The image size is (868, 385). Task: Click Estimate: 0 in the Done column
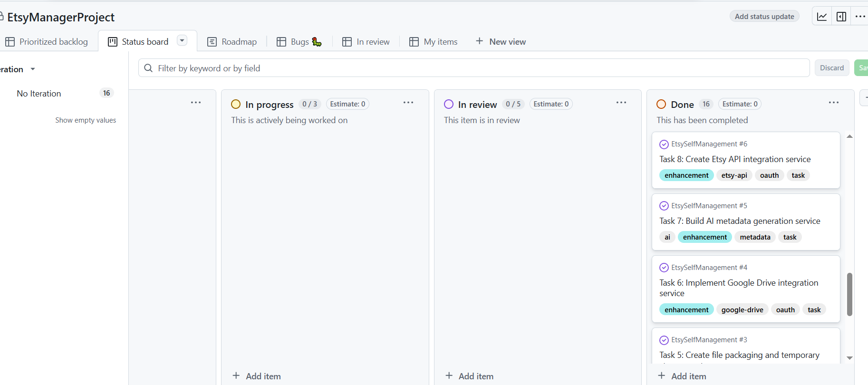(x=740, y=104)
